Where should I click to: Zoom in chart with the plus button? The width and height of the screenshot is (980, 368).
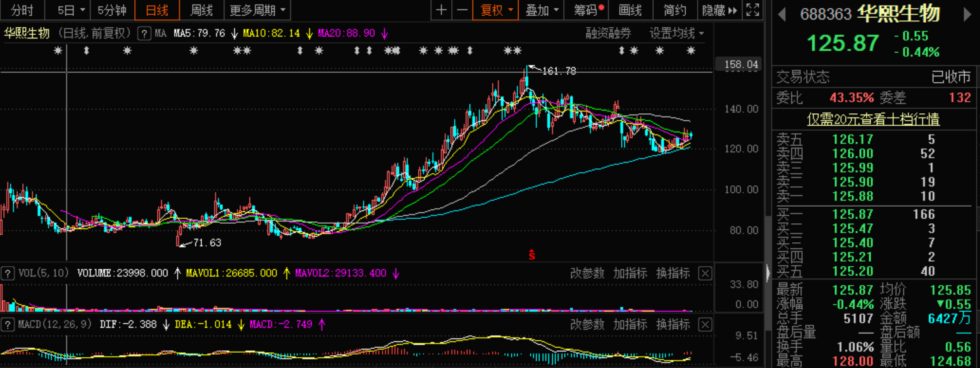[442, 10]
